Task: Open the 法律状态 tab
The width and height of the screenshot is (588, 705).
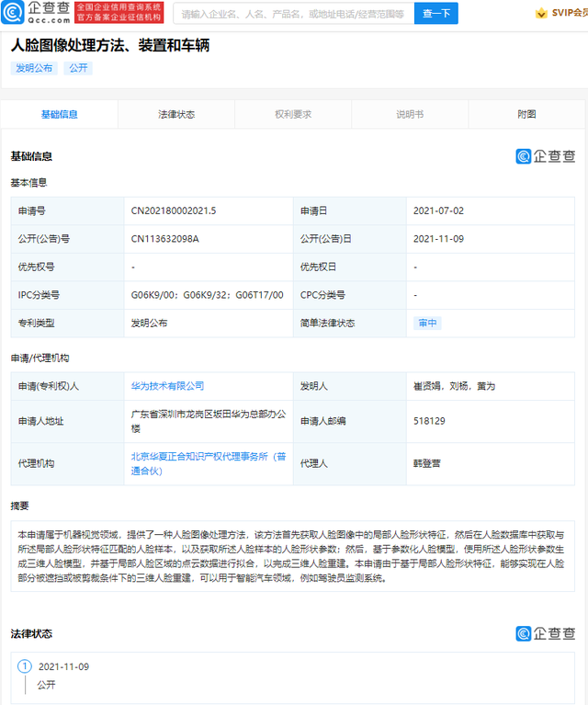Action: coord(176,115)
